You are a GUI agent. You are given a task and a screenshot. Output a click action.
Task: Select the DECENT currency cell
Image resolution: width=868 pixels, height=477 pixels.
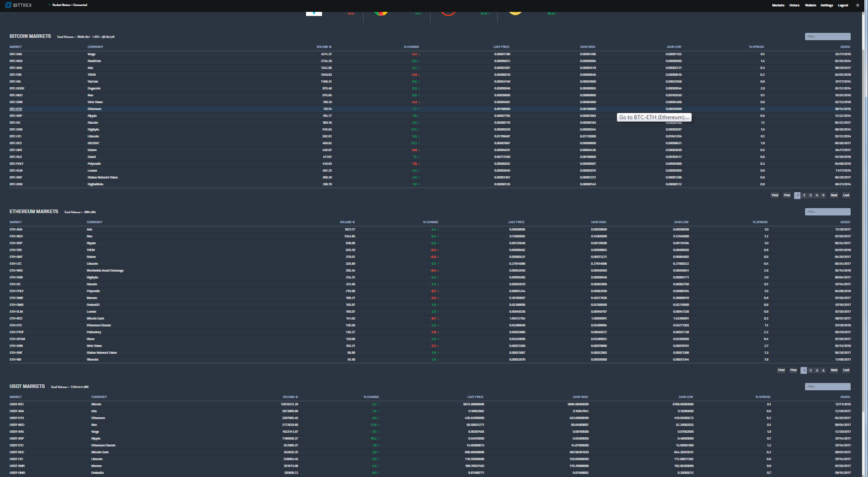(94, 143)
